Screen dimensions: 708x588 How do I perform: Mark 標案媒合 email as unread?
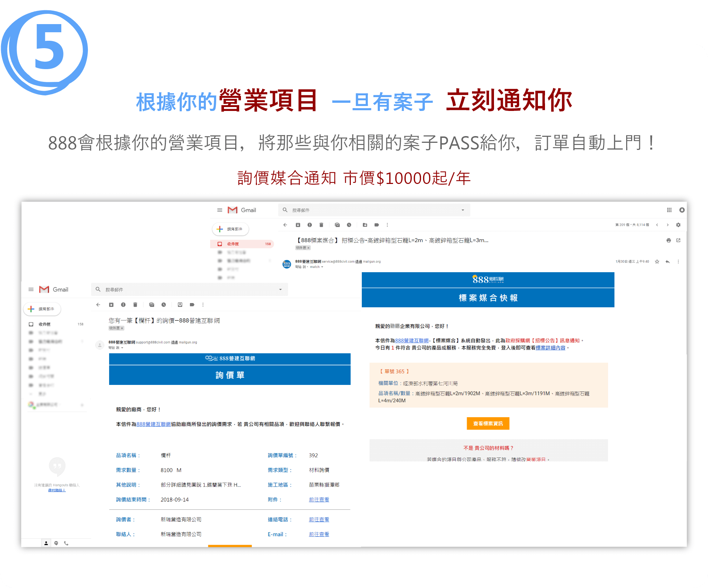[337, 225]
